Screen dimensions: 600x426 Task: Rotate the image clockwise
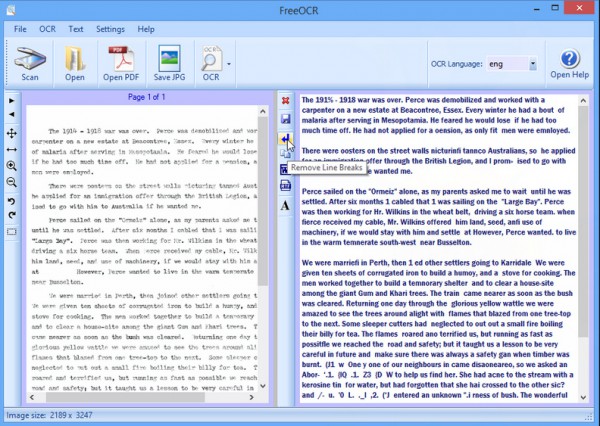pyautogui.click(x=12, y=215)
